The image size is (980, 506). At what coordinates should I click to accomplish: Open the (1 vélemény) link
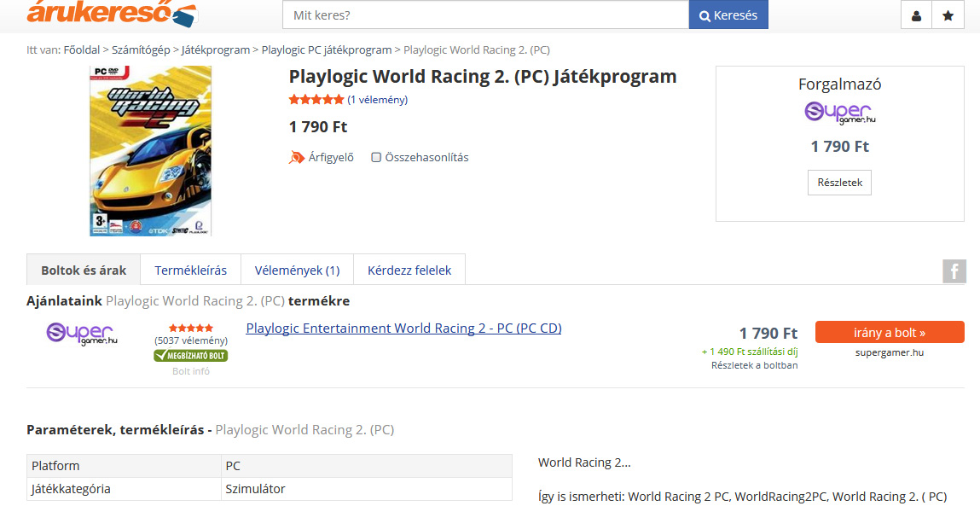[378, 100]
